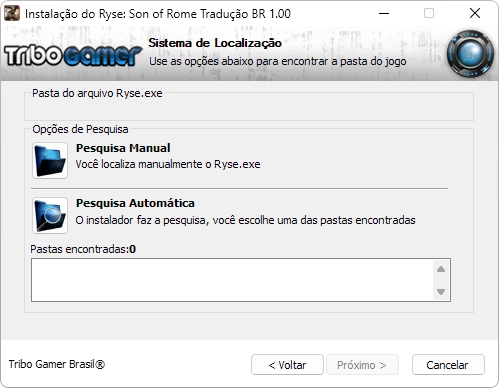Viewport: 499px width, 388px height.
Task: Click the Pesquisa Automática heading text
Action: tap(135, 203)
